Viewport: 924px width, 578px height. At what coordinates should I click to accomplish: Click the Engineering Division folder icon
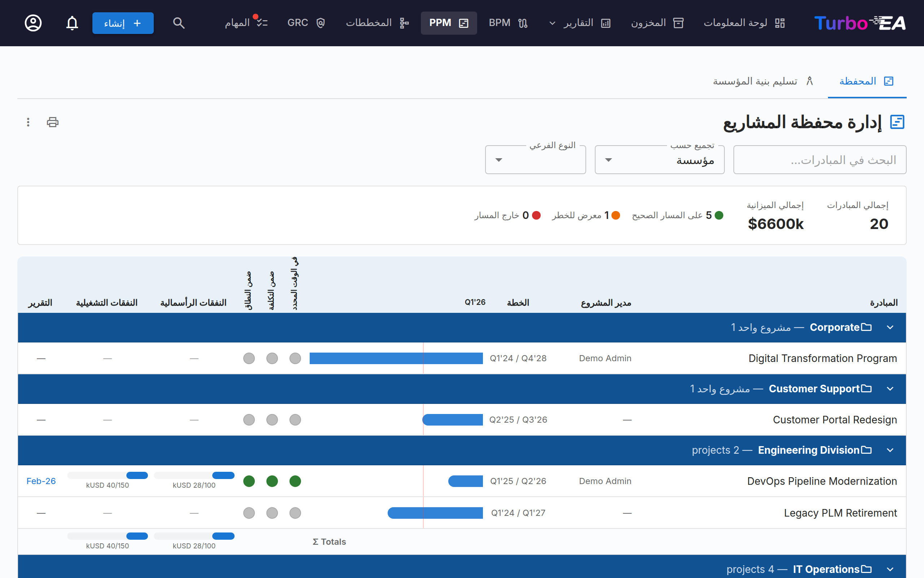[x=866, y=450]
